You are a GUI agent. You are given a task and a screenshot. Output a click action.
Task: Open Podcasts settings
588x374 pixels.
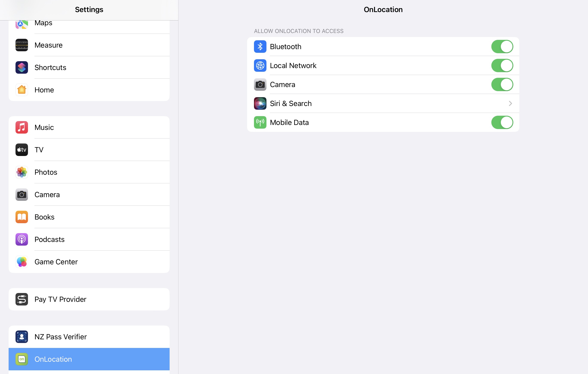tap(89, 239)
